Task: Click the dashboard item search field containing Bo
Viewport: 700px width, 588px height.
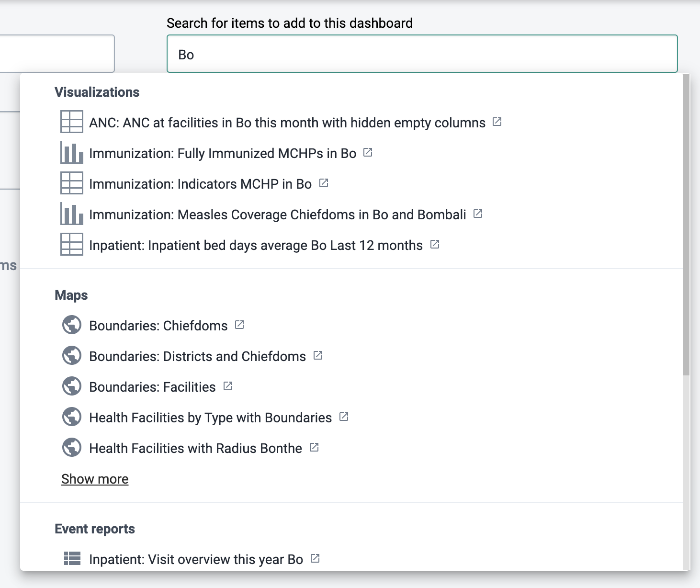Action: [422, 54]
